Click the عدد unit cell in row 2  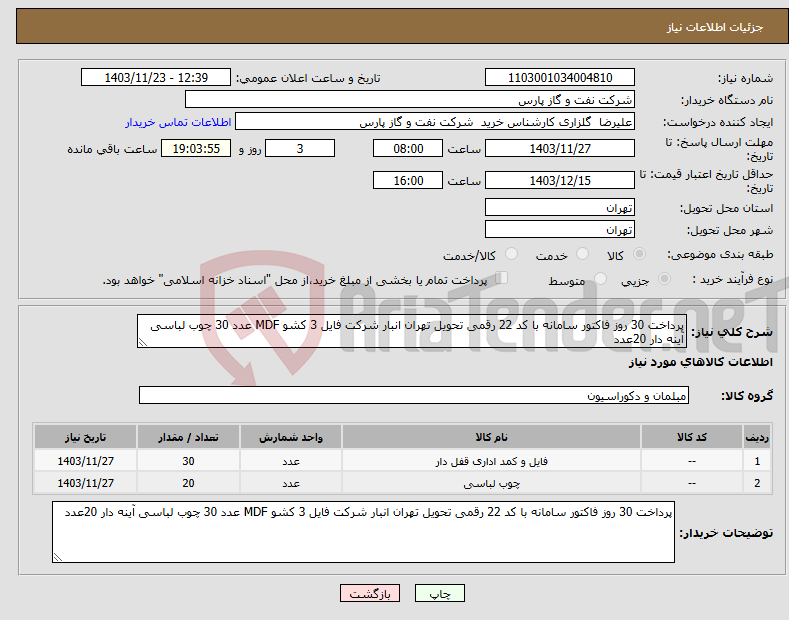click(291, 483)
